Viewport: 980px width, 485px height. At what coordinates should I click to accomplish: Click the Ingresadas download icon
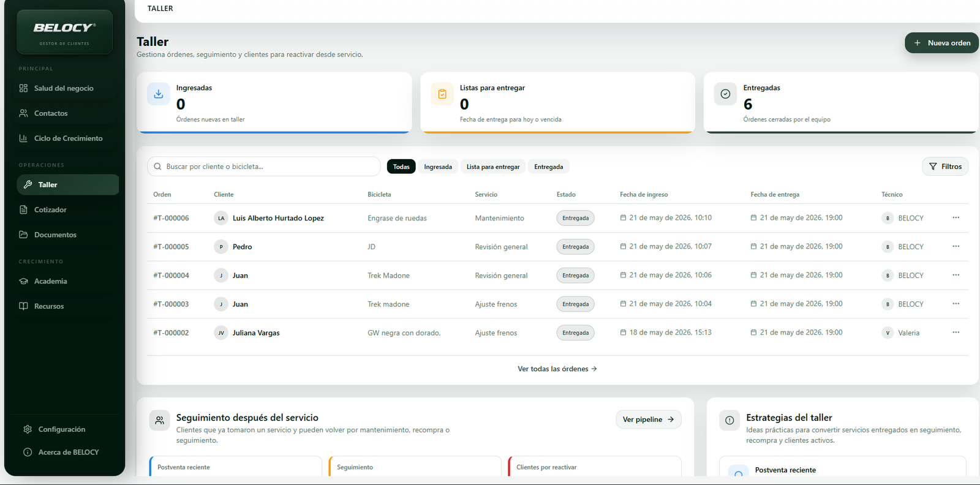159,94
